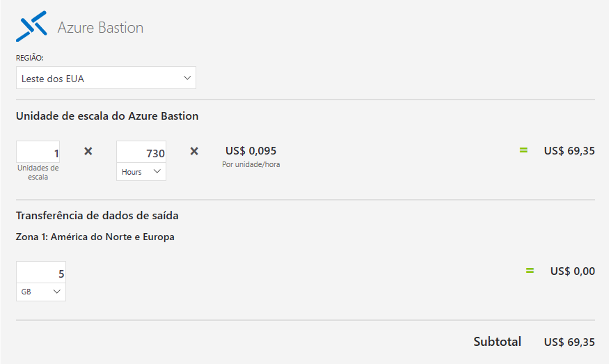Click the Por unidade/hora caption
This screenshot has width=609, height=364.
[251, 165]
